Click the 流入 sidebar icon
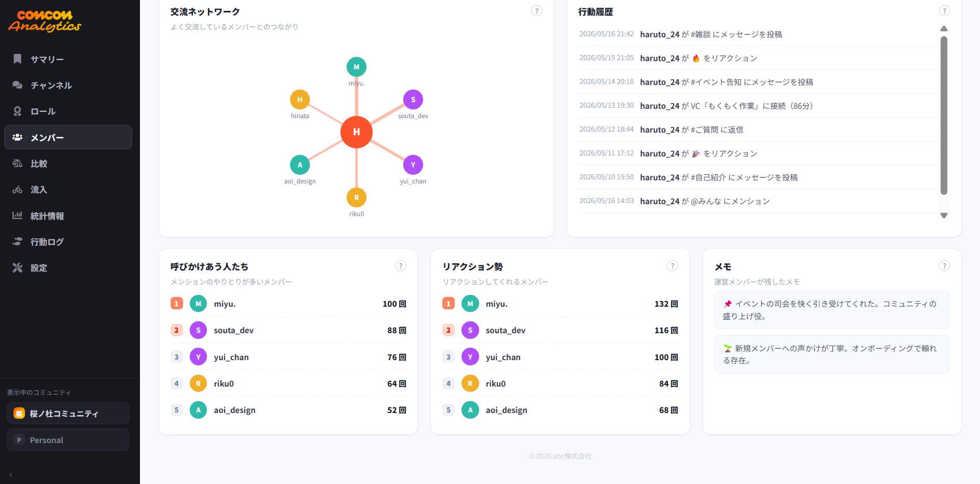980x484 pixels. (17, 190)
